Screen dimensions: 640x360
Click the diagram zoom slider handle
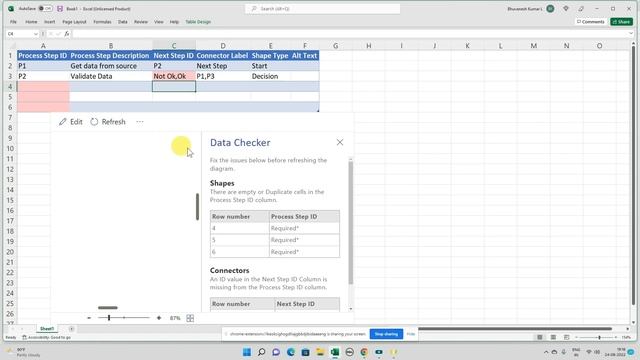coord(109,318)
